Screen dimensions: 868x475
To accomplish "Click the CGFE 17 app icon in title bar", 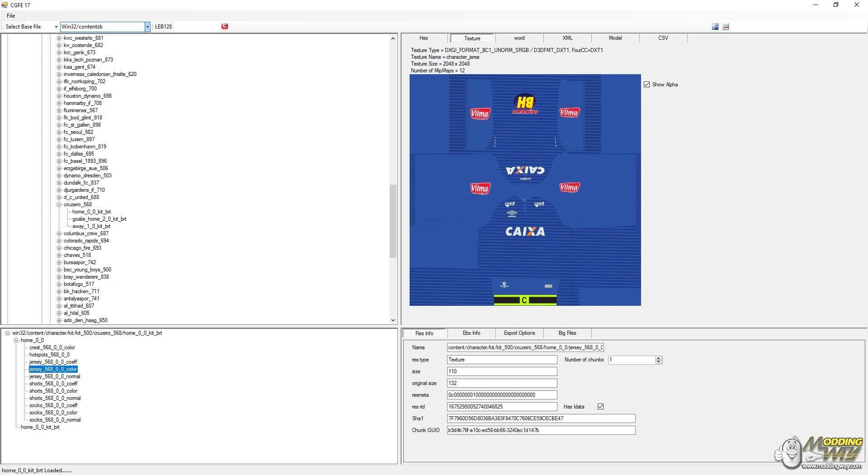I will (x=5, y=5).
